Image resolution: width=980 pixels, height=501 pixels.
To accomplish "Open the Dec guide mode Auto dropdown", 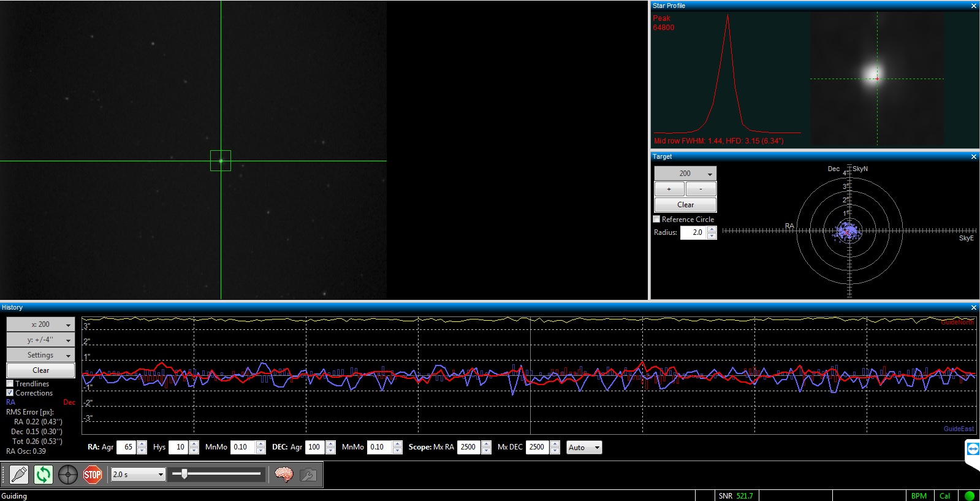I will (584, 448).
